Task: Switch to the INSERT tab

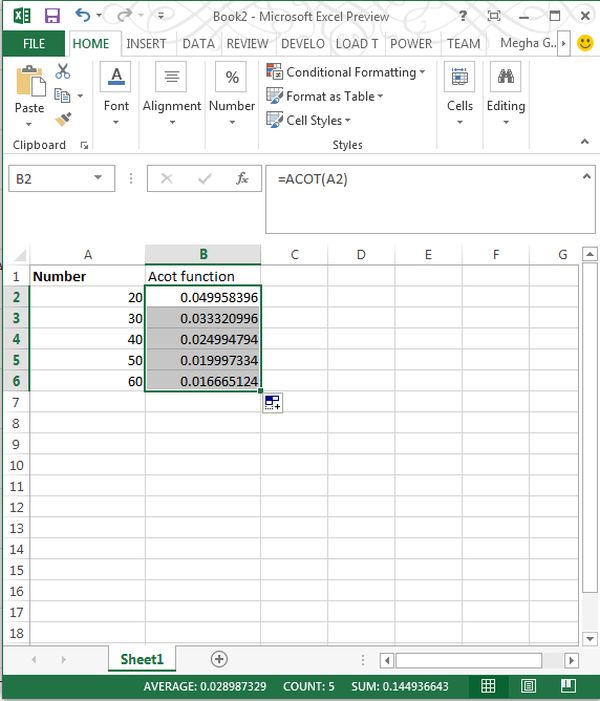Action: coord(146,44)
